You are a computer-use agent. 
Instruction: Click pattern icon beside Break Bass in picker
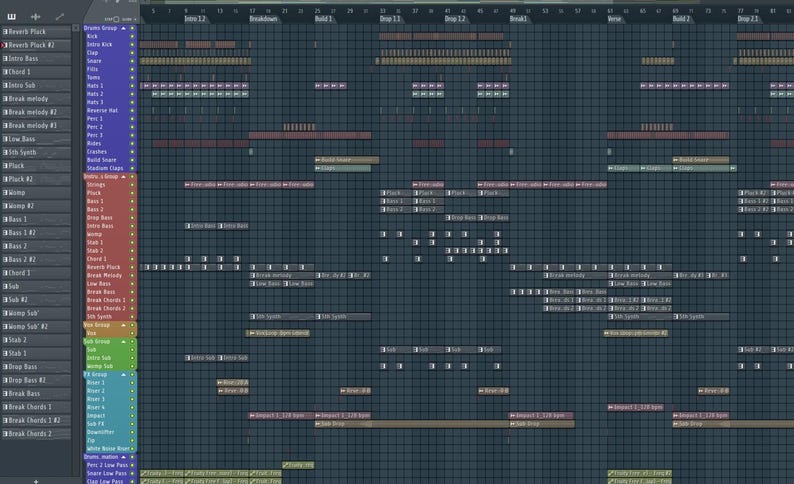(5, 393)
